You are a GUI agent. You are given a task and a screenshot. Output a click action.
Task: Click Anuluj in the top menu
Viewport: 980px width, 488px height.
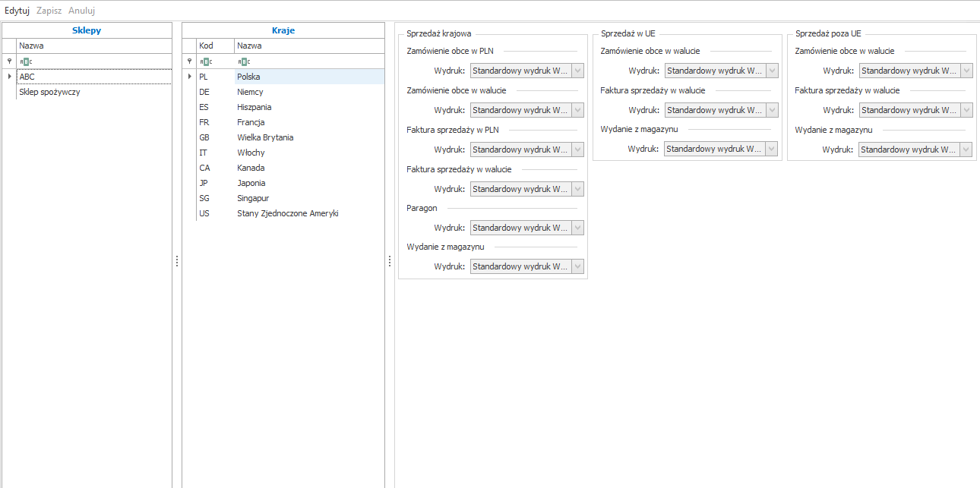81,11
